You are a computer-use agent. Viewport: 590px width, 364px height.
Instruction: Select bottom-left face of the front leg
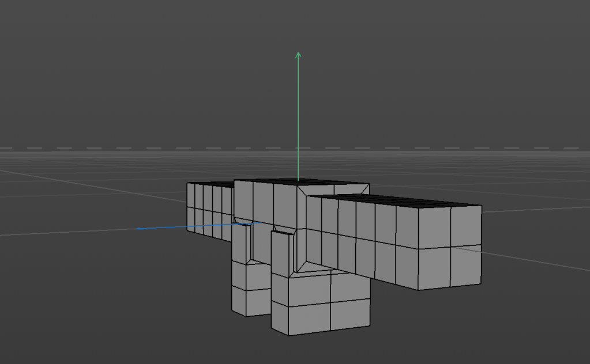click(x=300, y=318)
